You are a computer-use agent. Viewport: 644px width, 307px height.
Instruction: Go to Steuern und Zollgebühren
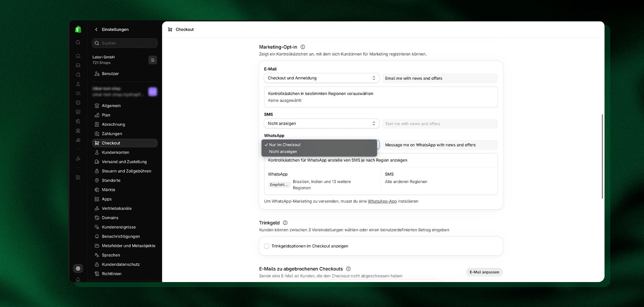point(125,171)
